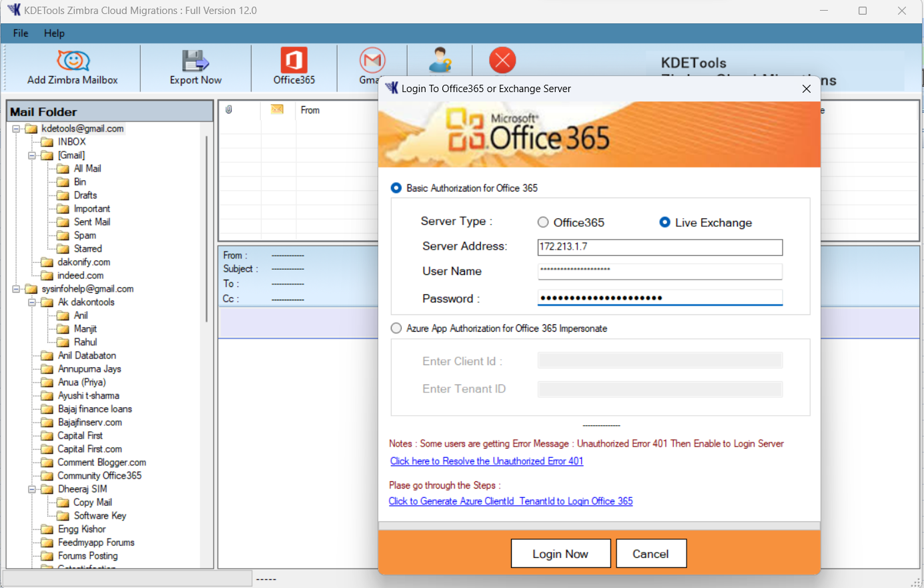
Task: Click the Add Zimbra Mailbox toolbar icon
Action: click(x=73, y=61)
